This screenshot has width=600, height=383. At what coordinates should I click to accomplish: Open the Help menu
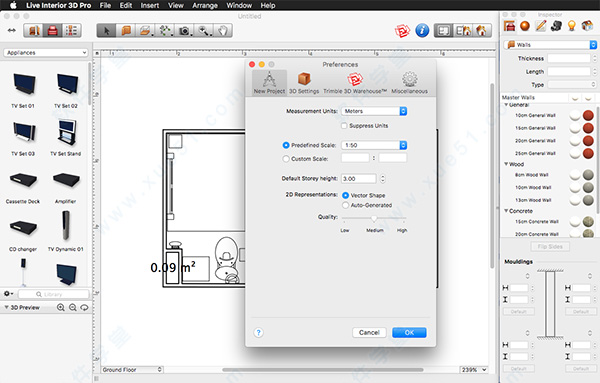click(x=268, y=5)
